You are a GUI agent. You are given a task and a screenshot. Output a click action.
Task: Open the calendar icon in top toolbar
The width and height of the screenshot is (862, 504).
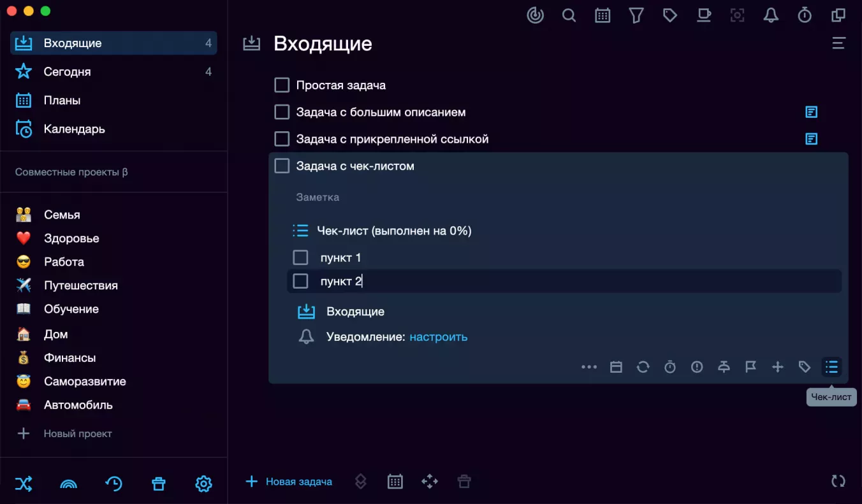pyautogui.click(x=603, y=15)
